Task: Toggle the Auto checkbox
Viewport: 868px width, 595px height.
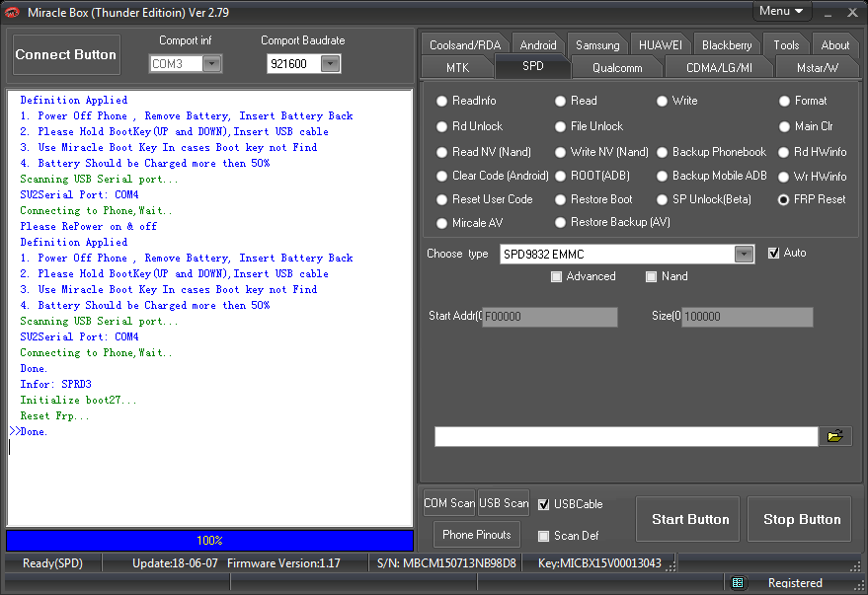Action: pos(773,254)
